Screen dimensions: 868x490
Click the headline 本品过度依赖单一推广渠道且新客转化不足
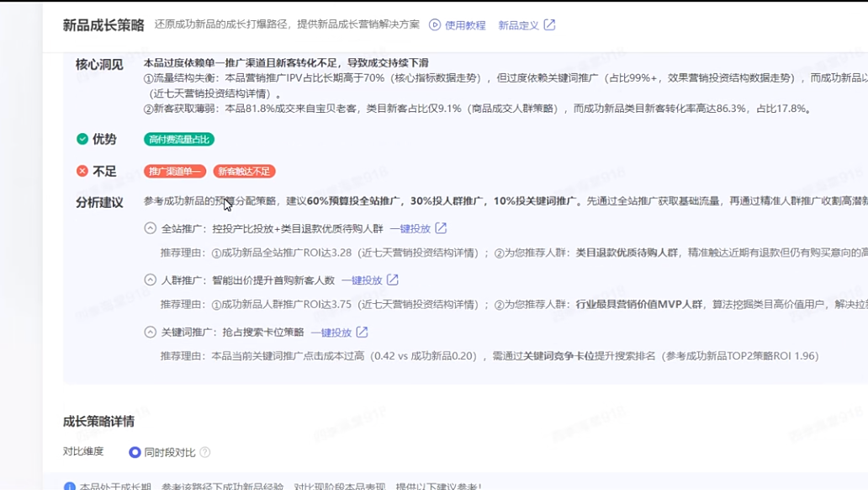(286, 62)
